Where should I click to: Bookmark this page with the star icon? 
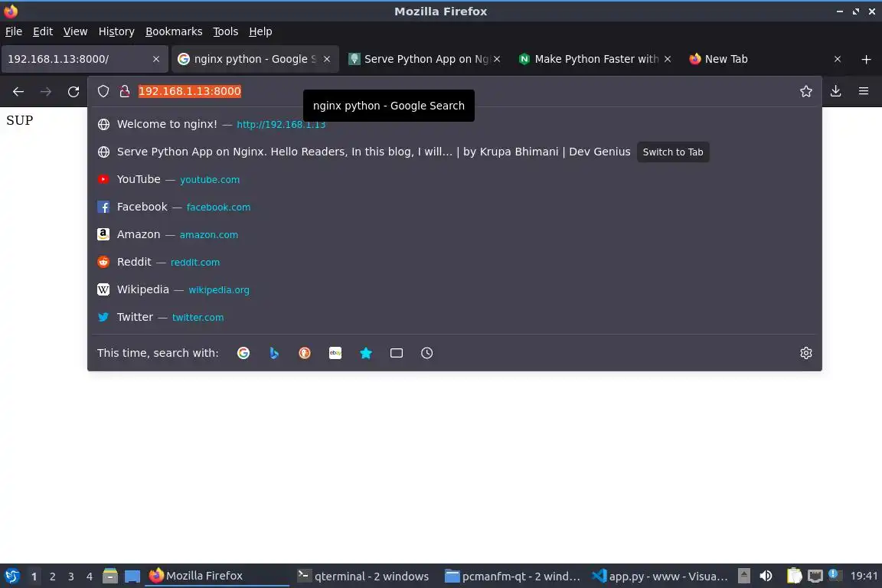(x=806, y=91)
